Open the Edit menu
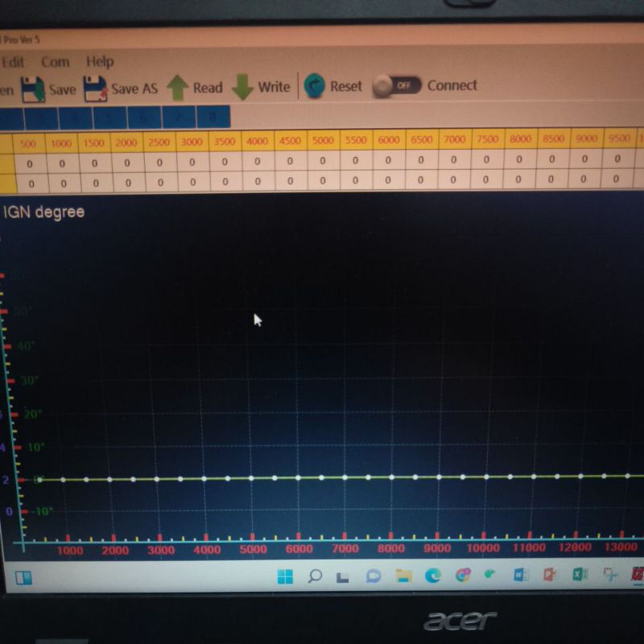The image size is (644, 644). (x=12, y=63)
